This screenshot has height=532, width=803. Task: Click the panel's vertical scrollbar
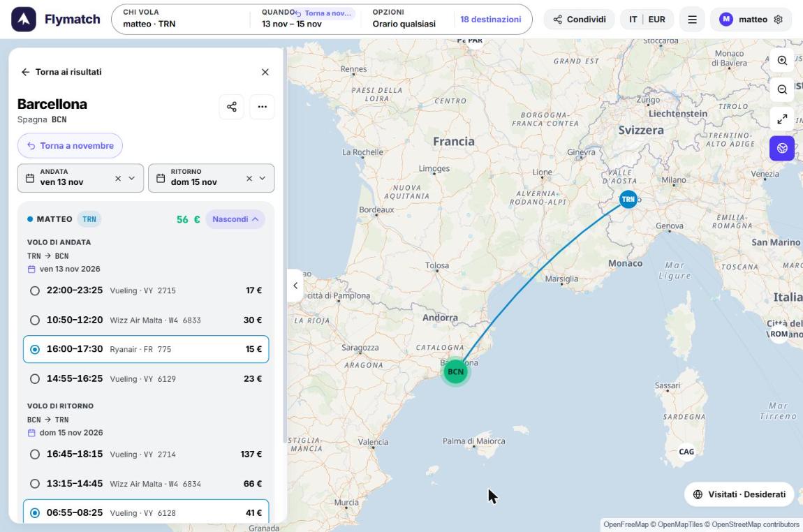click(x=285, y=246)
